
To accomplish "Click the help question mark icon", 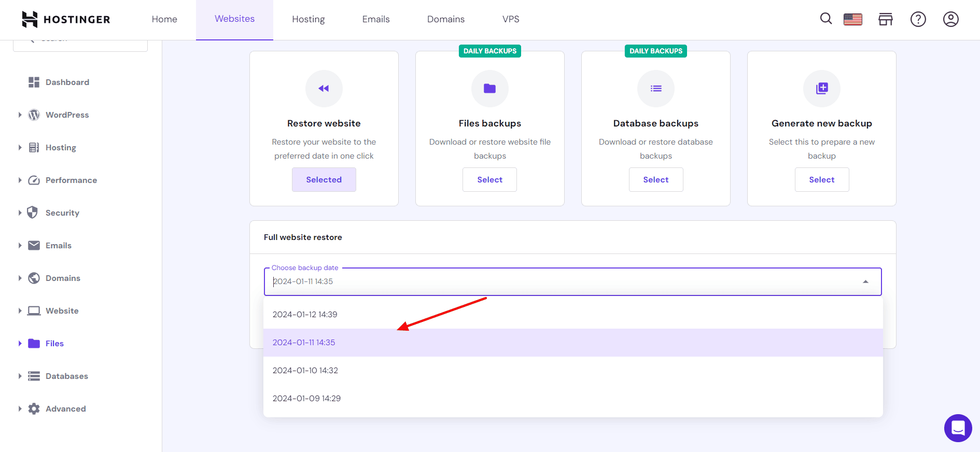I will pyautogui.click(x=918, y=20).
